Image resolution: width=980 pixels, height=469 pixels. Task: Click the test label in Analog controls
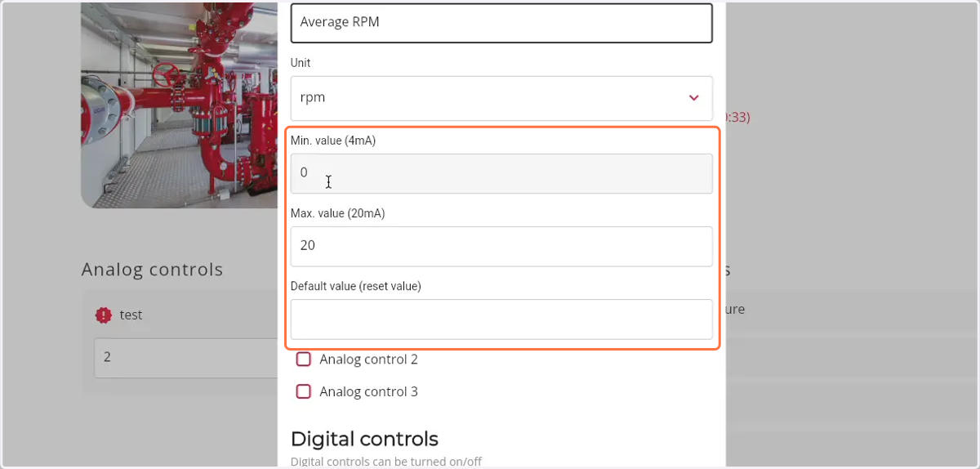pyautogui.click(x=131, y=315)
